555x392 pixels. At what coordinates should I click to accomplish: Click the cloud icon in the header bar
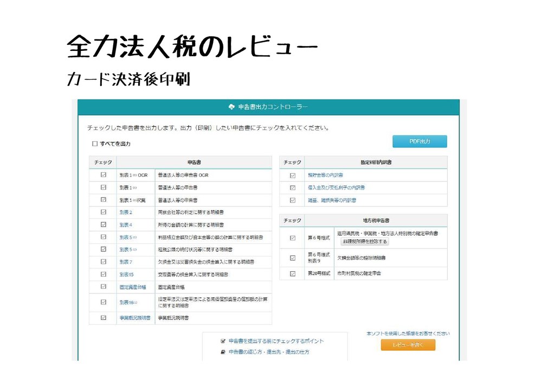click(x=231, y=107)
